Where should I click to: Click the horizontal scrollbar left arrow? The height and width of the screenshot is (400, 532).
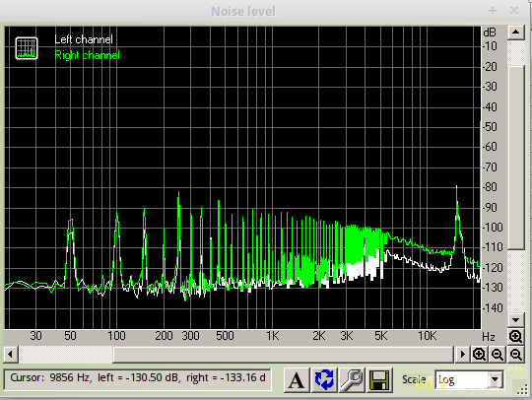click(11, 355)
